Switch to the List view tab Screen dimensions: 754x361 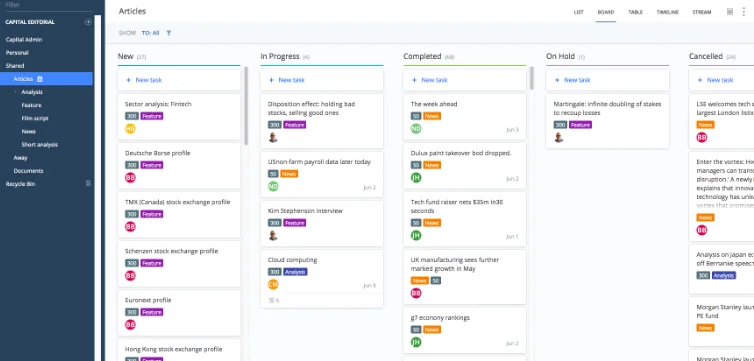578,12
